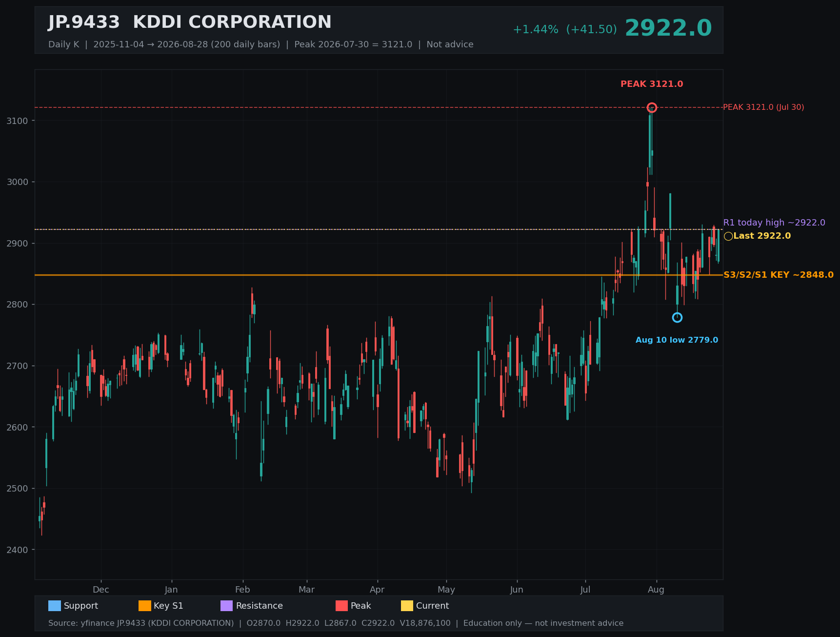The width and height of the screenshot is (840, 637).
Task: Click the PEAK 3121.0 (Jul 30) line label
Action: pyautogui.click(x=763, y=107)
